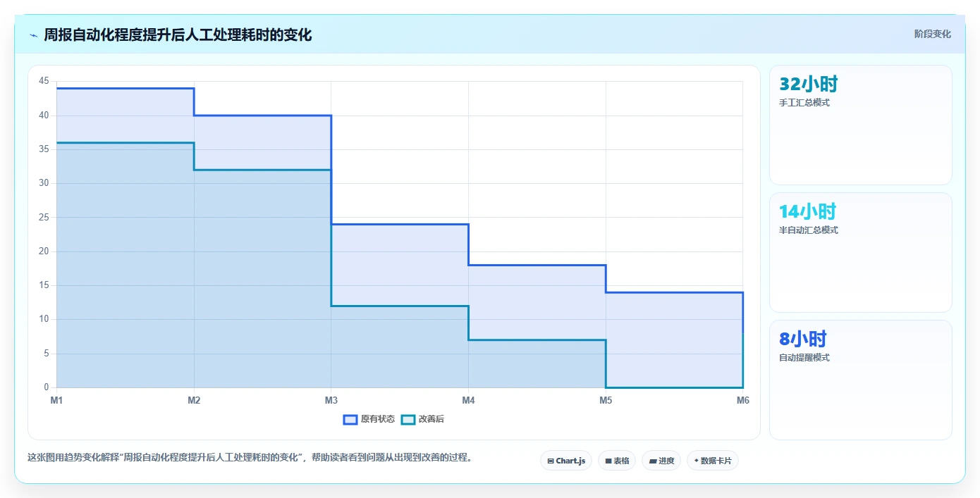
Task: Click the 15 y-axis value
Action: tap(44, 285)
